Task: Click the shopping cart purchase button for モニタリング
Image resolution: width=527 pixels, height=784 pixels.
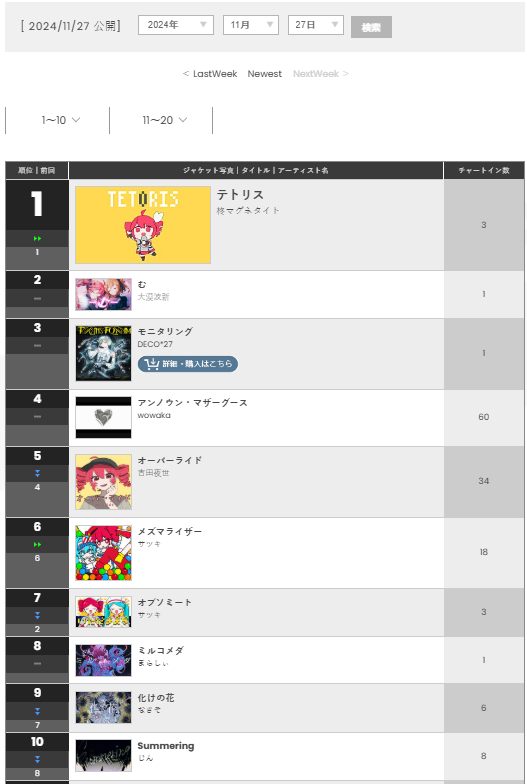Action: [188, 364]
